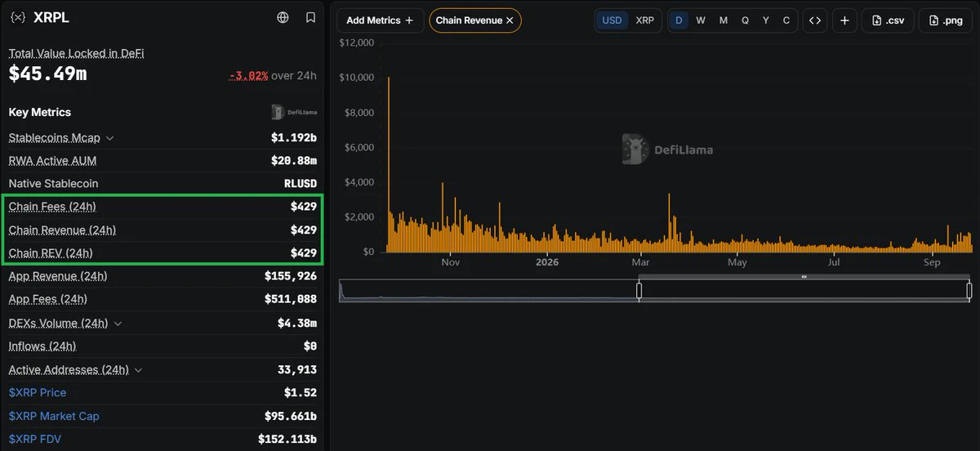Image resolution: width=980 pixels, height=451 pixels.
Task: Click the $95.661b market cap value
Action: pos(291,416)
